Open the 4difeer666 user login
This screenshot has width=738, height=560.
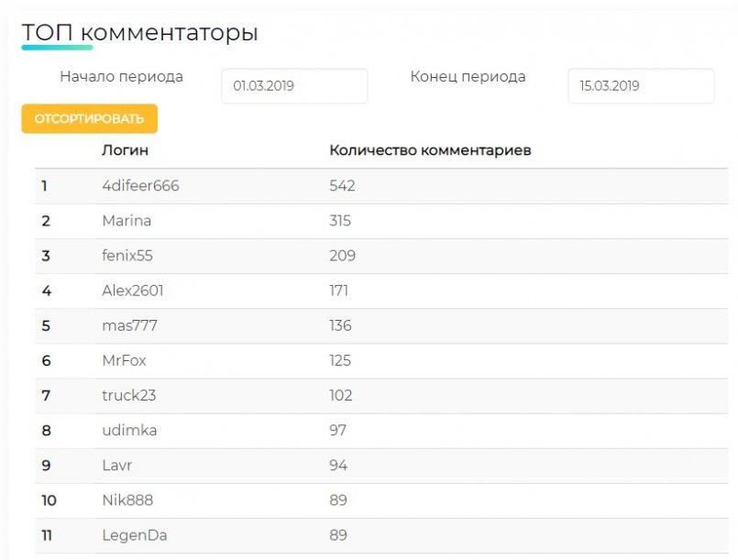point(140,185)
